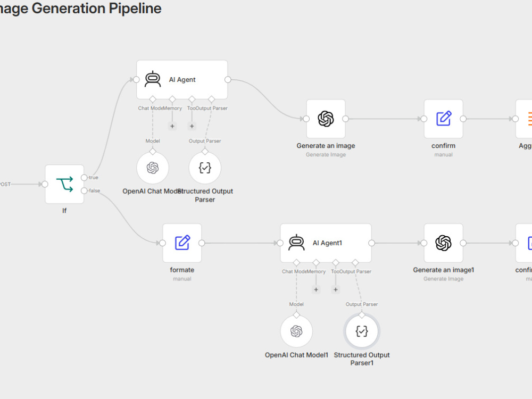
Task: Click the partially visible Aggregate node
Action: coord(524,119)
